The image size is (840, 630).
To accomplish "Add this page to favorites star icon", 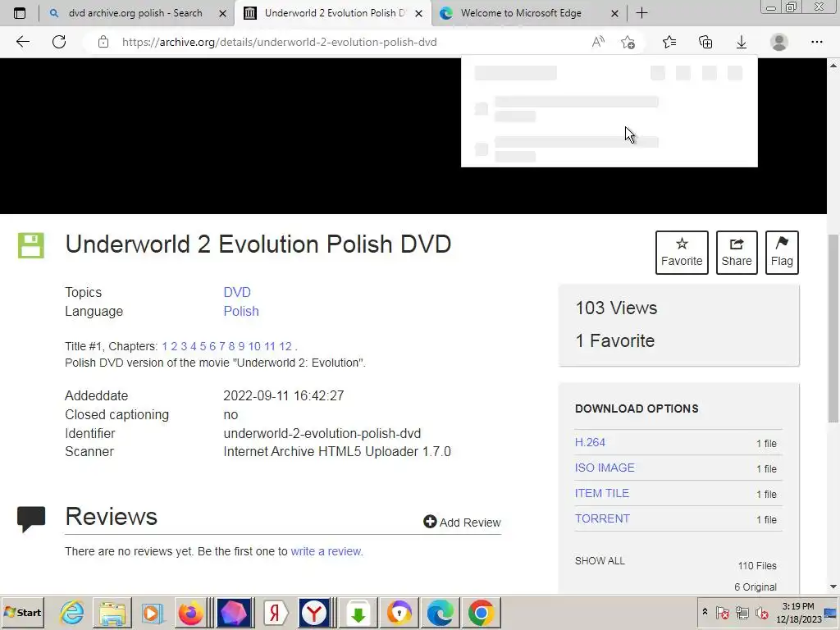I will pyautogui.click(x=628, y=42).
